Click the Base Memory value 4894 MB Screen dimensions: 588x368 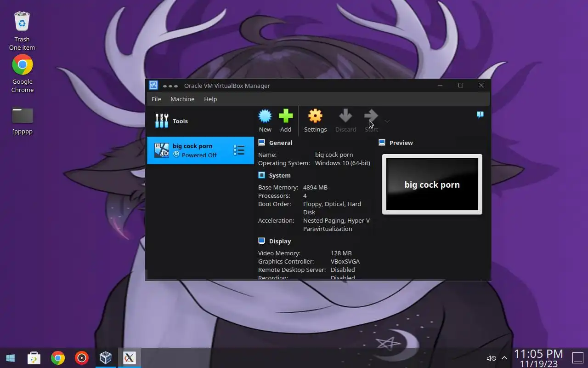point(315,187)
